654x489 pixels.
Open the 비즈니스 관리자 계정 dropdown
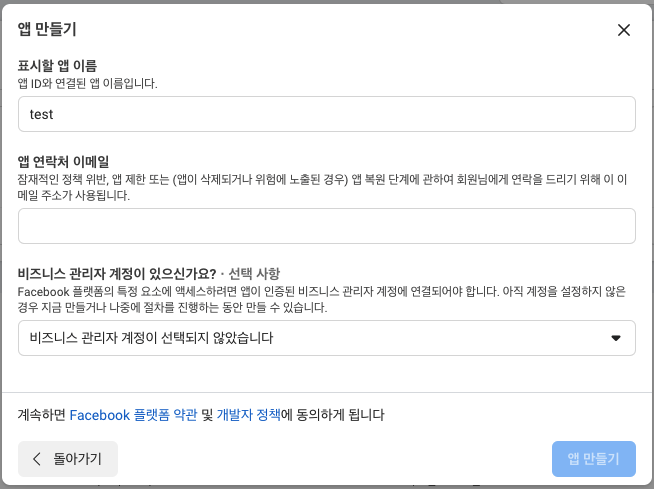(327, 338)
